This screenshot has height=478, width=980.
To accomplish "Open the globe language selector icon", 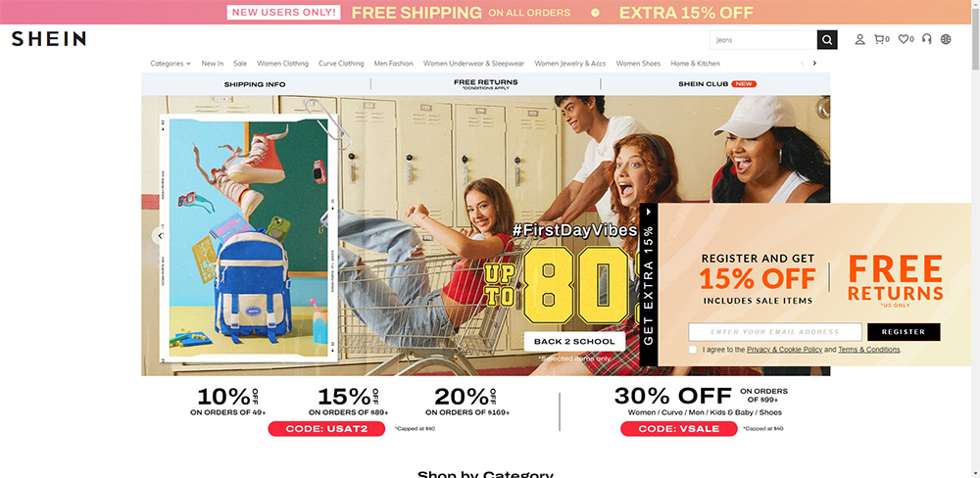I will click(x=945, y=39).
